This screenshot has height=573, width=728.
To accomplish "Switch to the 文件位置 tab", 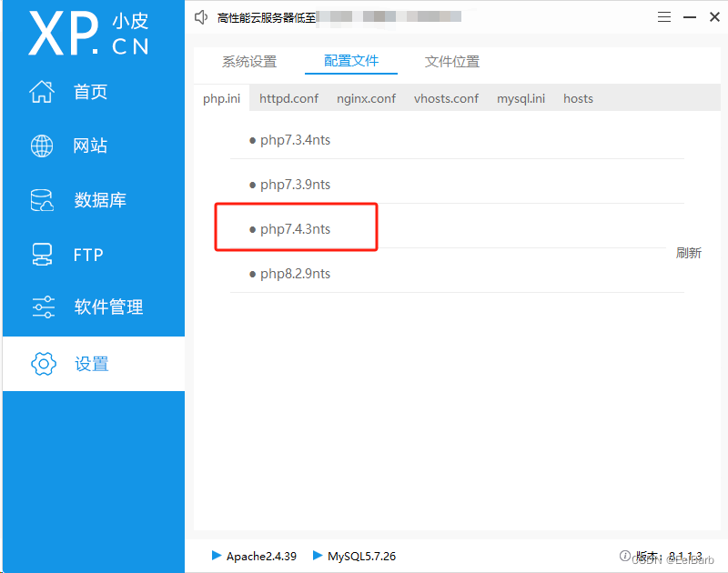I will 451,61.
